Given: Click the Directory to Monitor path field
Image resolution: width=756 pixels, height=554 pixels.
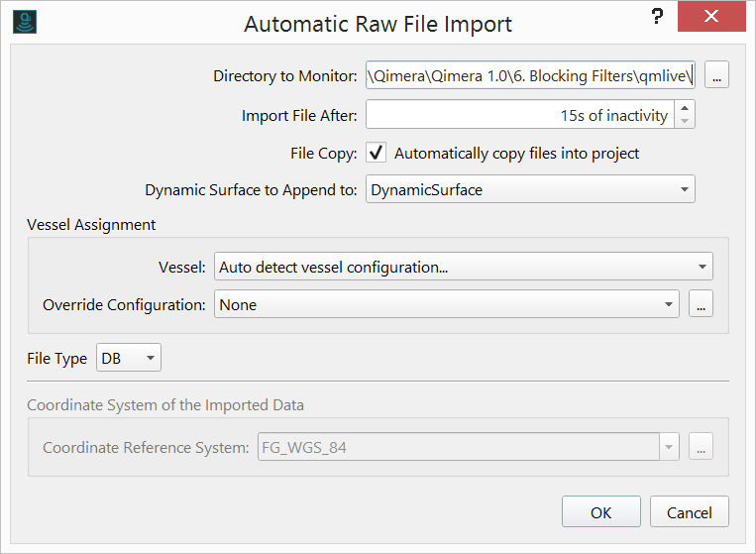Looking at the screenshot, I should point(532,75).
